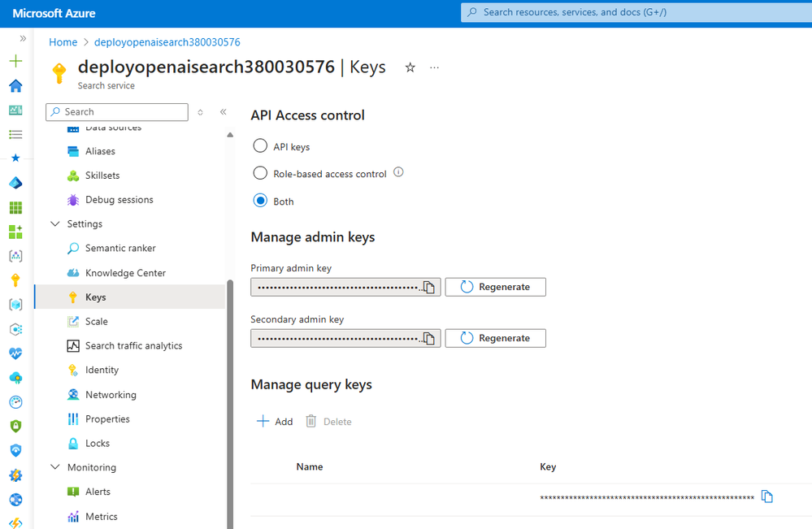Open the yellow key icon in left rail

[16, 280]
